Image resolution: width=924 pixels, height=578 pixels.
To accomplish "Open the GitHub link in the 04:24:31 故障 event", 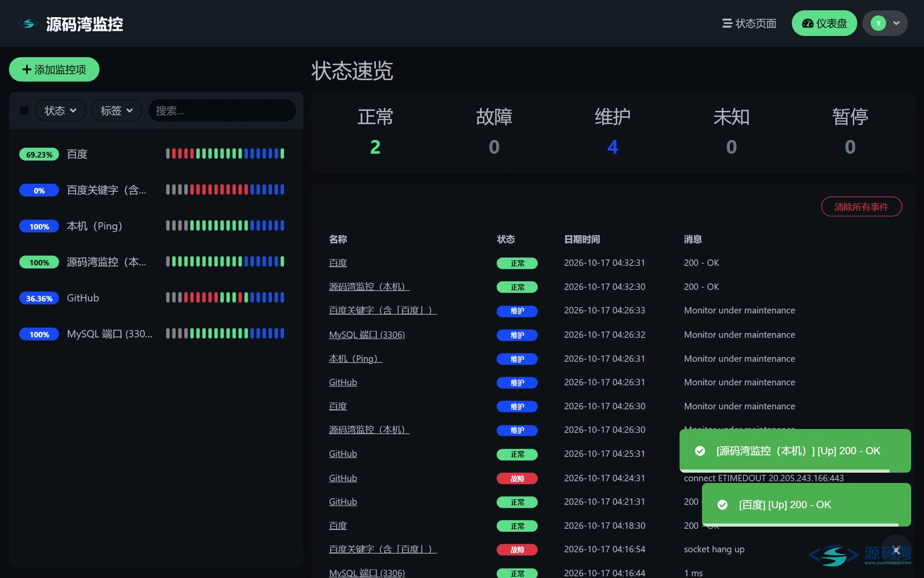I will [x=343, y=478].
